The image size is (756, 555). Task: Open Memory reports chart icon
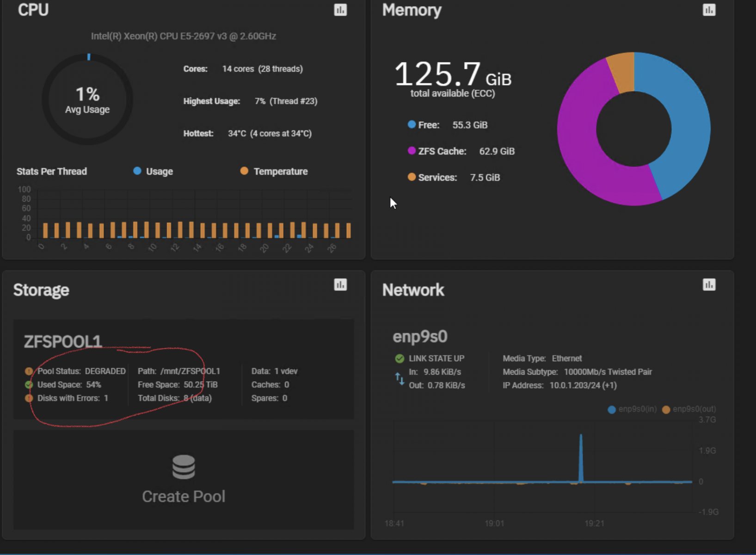(709, 10)
